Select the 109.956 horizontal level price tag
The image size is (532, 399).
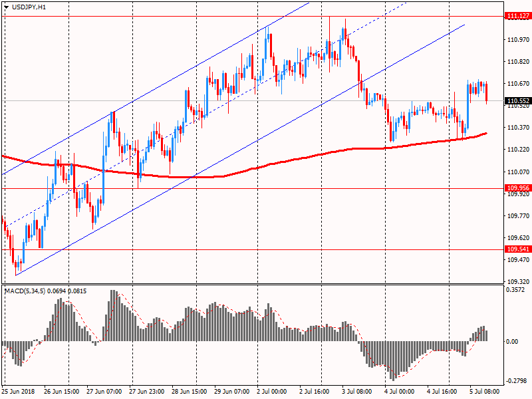tap(518, 188)
